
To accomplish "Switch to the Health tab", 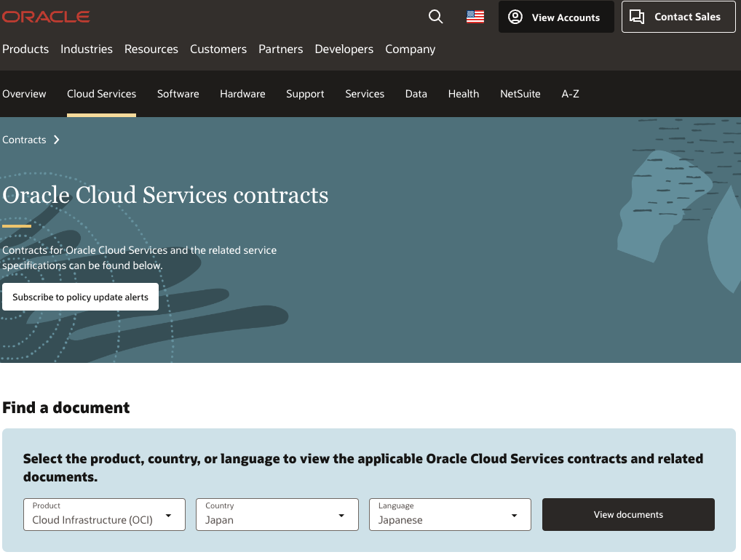I will (464, 94).
